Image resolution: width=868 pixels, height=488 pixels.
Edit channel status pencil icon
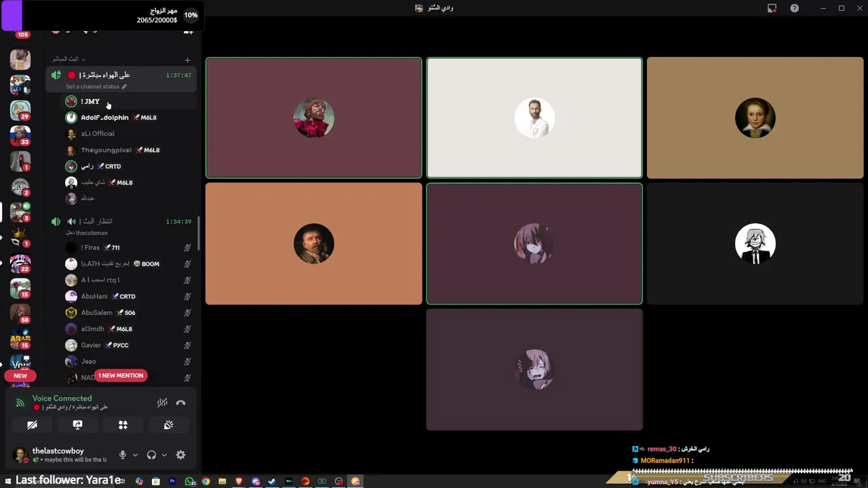124,87
